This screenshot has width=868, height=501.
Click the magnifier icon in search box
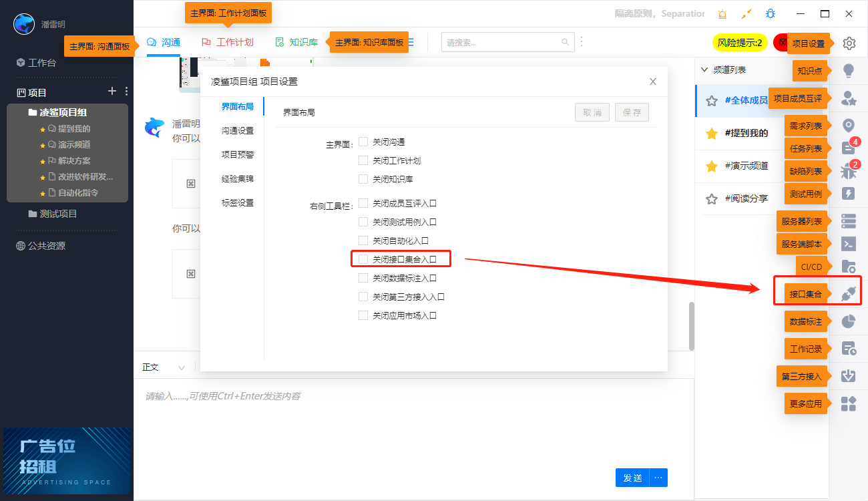pos(566,42)
